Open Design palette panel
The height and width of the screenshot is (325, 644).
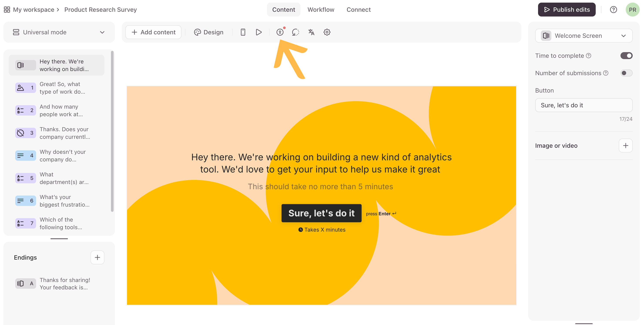coord(208,32)
